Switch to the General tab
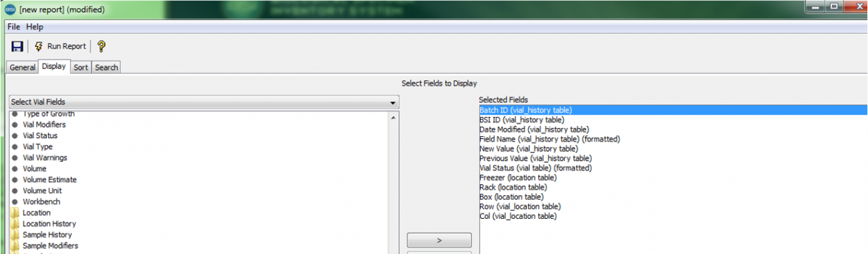The width and height of the screenshot is (868, 254). [22, 67]
